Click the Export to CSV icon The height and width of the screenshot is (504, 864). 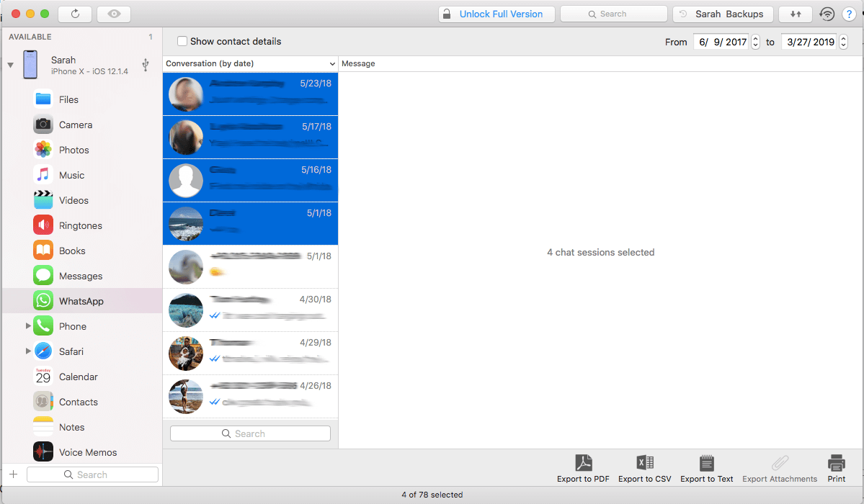pyautogui.click(x=645, y=463)
